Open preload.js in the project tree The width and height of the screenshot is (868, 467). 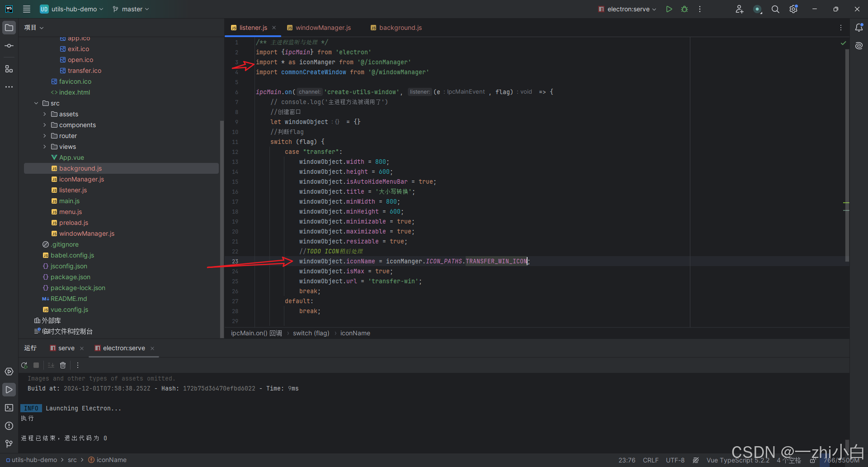pos(74,223)
